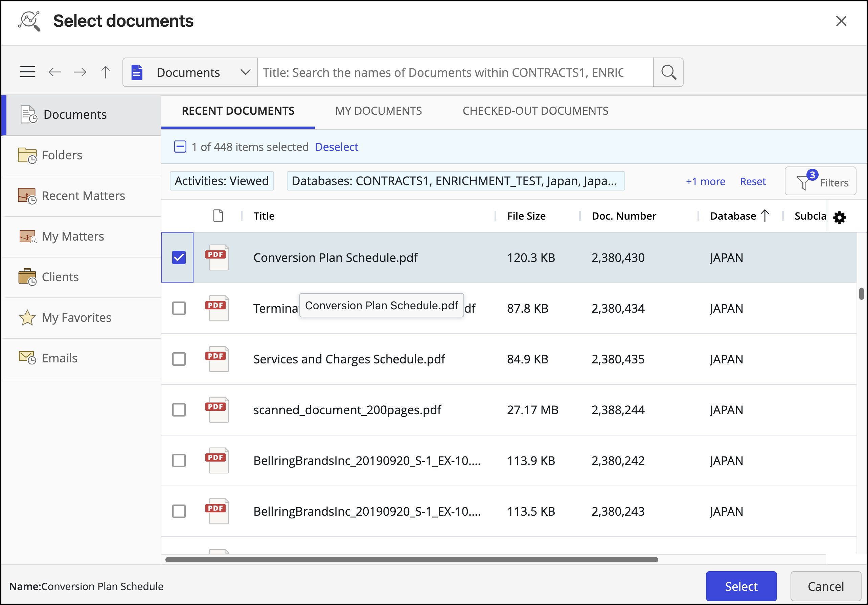Switch to MY DOCUMENTS tab
This screenshot has height=605, width=868.
378,111
